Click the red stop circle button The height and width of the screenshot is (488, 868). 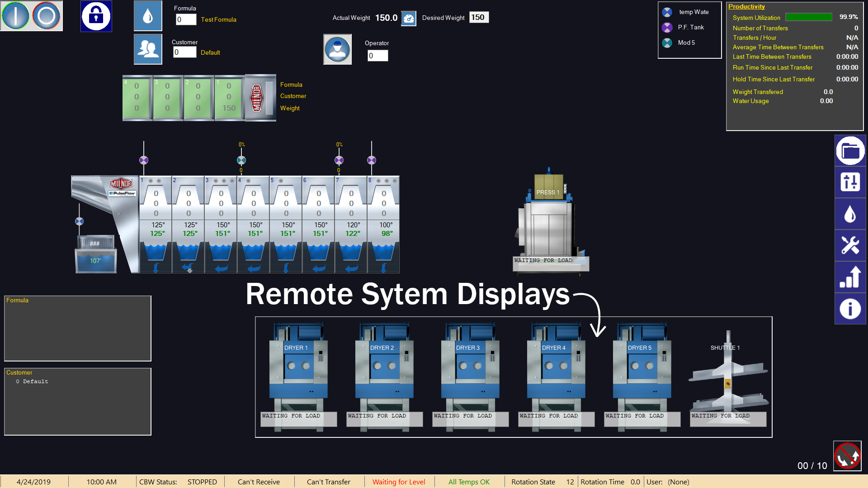(x=47, y=16)
